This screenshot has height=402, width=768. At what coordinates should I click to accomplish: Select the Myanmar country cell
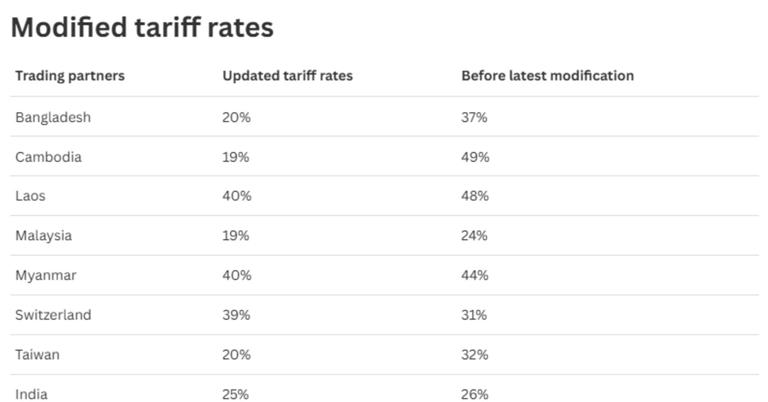click(x=45, y=275)
